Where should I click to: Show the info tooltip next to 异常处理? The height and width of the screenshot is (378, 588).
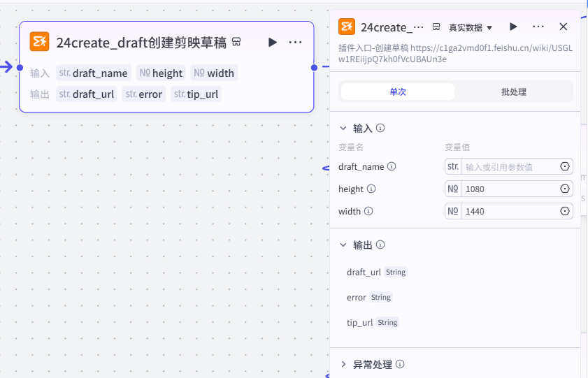tap(400, 364)
